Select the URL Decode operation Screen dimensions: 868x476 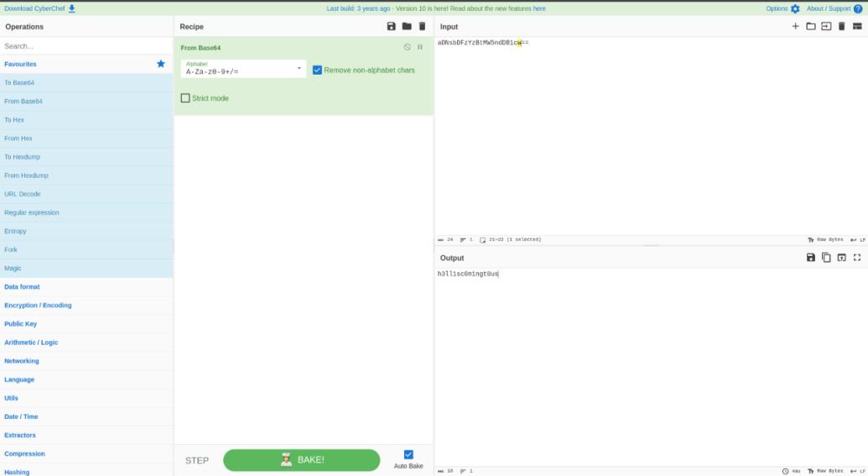(x=86, y=194)
